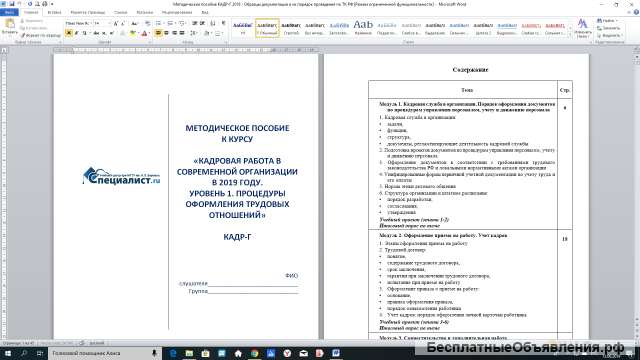Apply bulleted list formatting
The image size is (640, 360).
click(159, 23)
